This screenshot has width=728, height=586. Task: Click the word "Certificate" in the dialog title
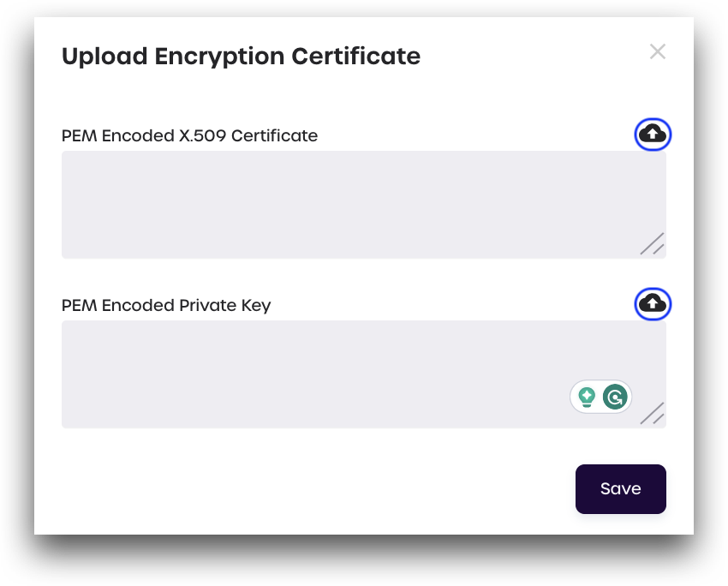point(355,57)
